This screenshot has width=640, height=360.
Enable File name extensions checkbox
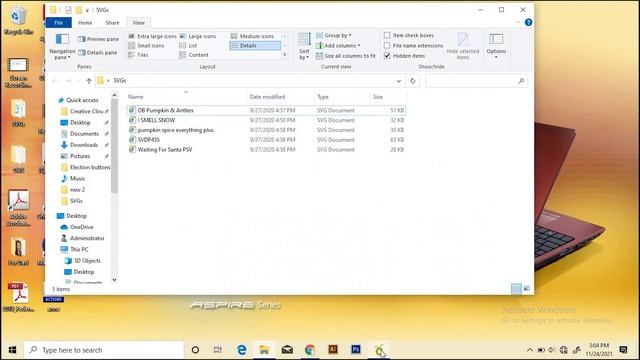pos(387,46)
